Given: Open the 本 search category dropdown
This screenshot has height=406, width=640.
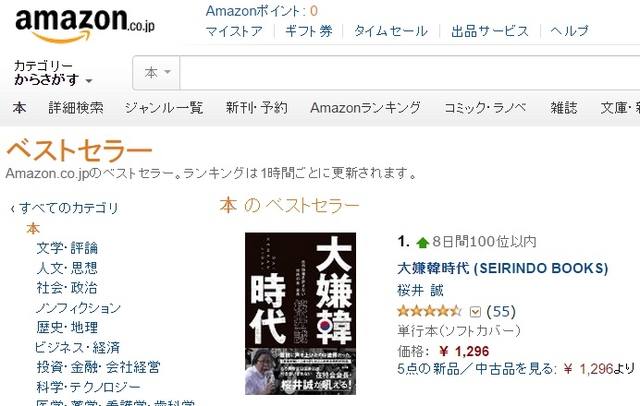Looking at the screenshot, I should (x=158, y=73).
